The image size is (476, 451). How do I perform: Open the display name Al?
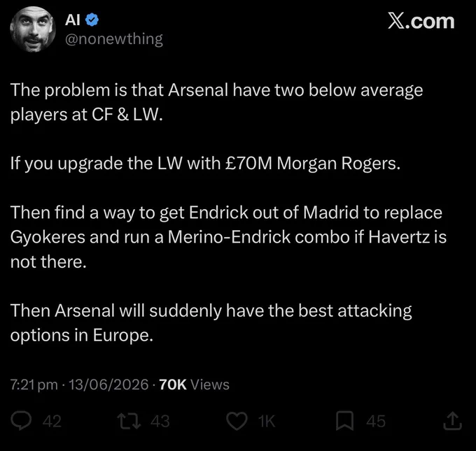73,20
